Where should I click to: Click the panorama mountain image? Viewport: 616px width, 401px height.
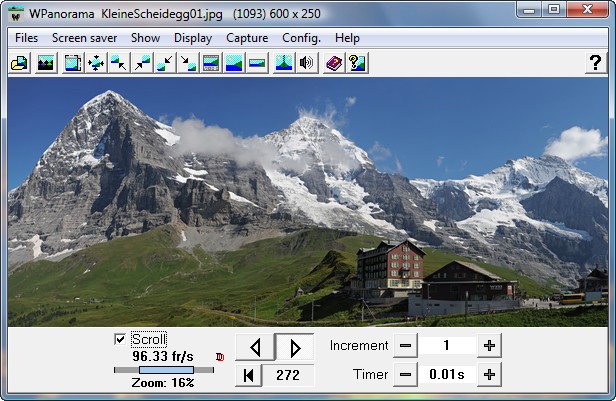(x=308, y=202)
